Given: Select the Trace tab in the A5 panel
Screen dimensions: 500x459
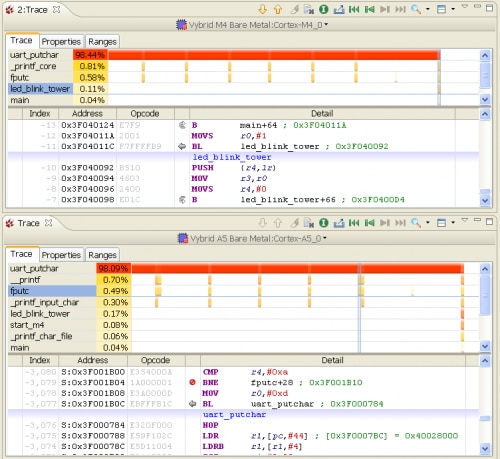Looking at the screenshot, I should (x=22, y=254).
